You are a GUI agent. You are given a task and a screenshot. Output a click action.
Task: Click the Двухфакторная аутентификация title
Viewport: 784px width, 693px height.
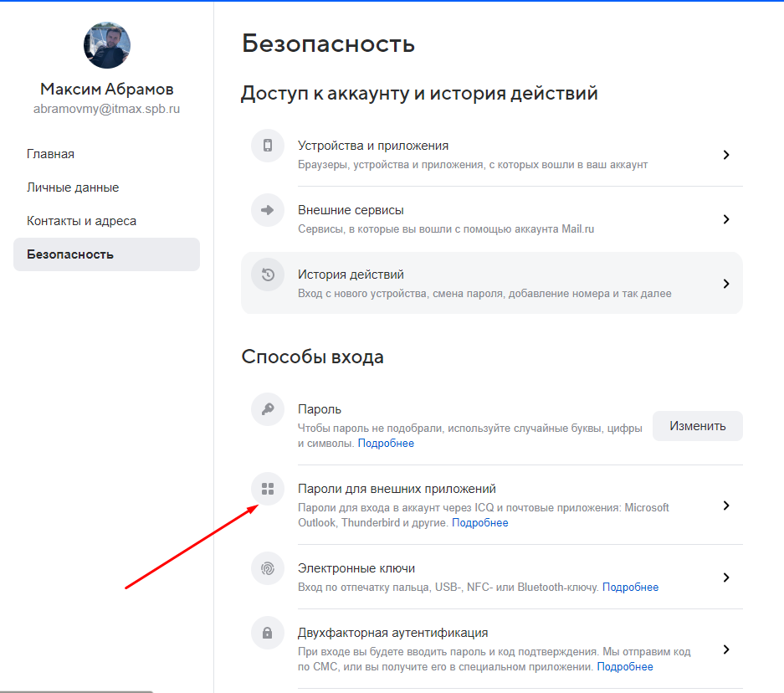393,633
